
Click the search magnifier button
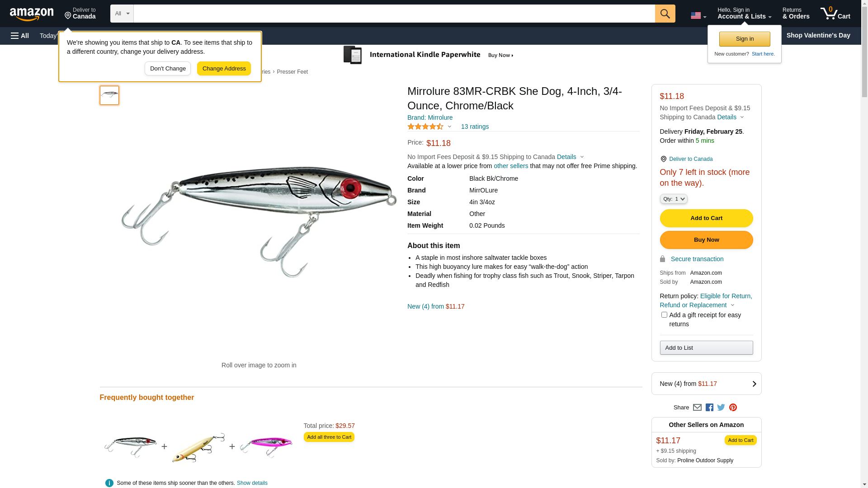665,14
